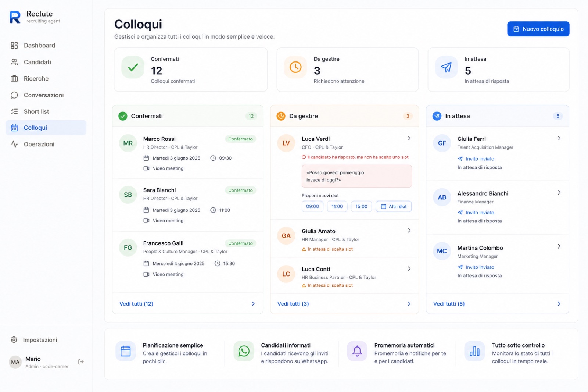The width and height of the screenshot is (588, 392).
Task: Click the green check icon in Confermati column header
Action: (123, 116)
